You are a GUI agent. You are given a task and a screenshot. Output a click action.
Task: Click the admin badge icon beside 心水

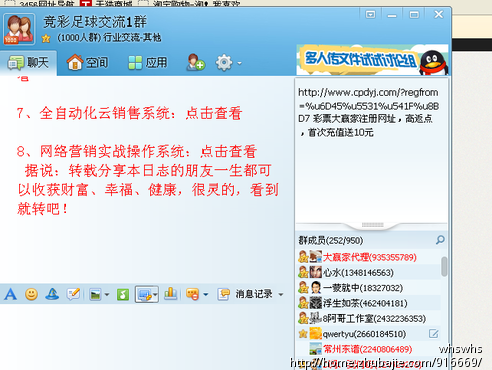(x=303, y=272)
